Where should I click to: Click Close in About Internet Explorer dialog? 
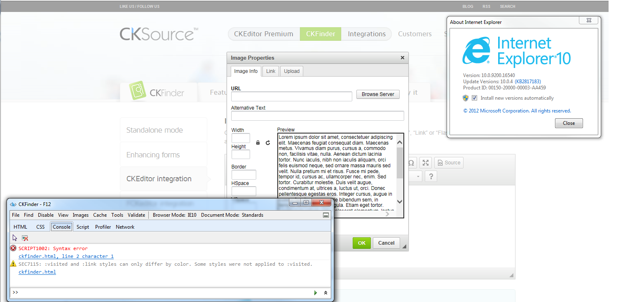click(569, 123)
